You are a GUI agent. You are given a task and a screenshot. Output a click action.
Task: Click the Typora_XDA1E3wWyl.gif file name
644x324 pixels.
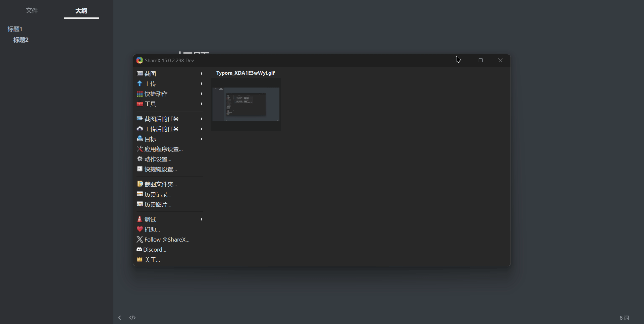[x=246, y=73]
